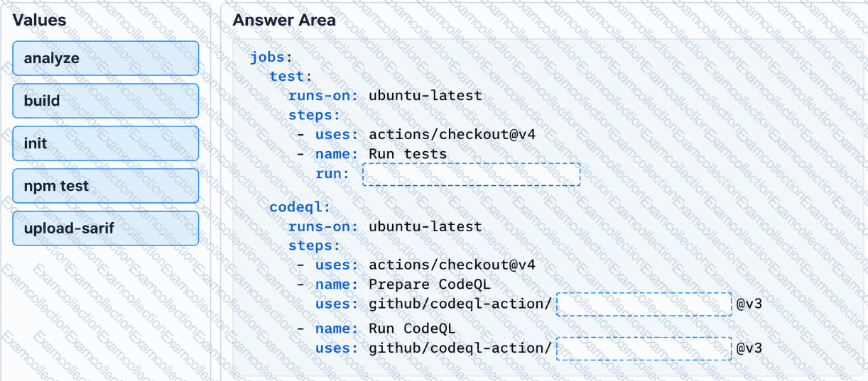Click the blank box under Run CodeQL

click(644, 348)
